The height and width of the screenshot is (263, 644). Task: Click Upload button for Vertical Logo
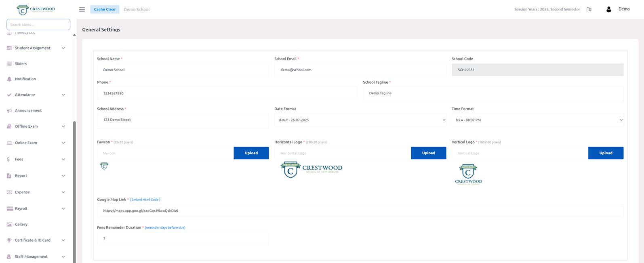click(606, 153)
